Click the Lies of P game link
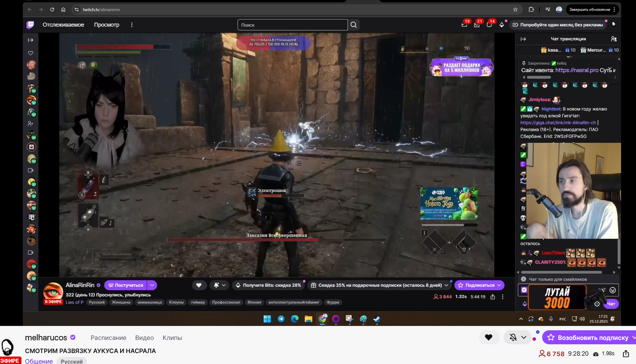Viewport: 636px width, 364px height. [75, 302]
